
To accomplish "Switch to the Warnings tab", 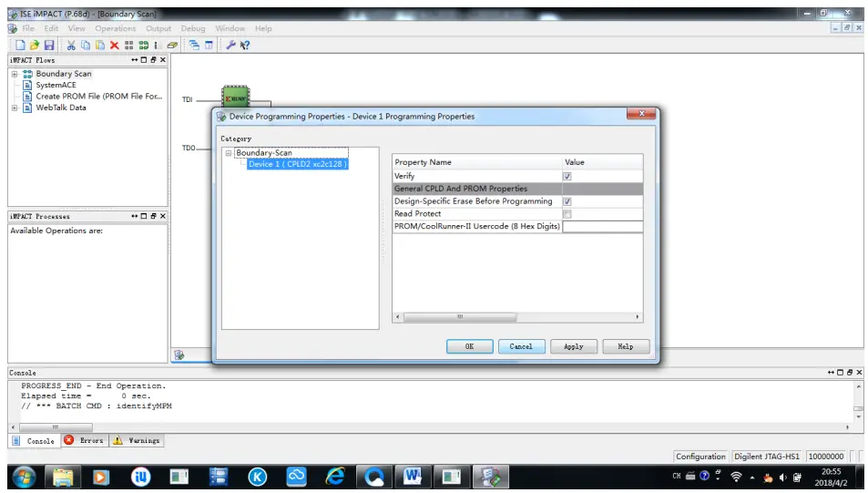I will pos(137,441).
